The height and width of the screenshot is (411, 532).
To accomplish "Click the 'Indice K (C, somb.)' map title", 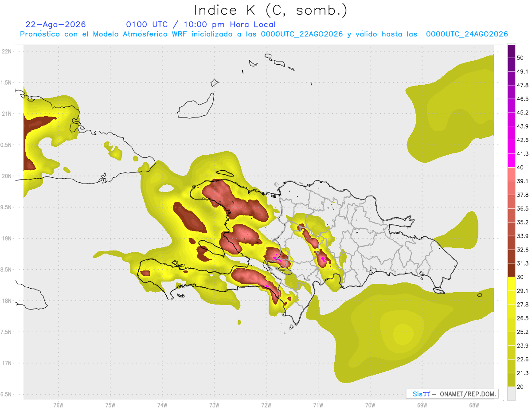I will pos(271,10).
